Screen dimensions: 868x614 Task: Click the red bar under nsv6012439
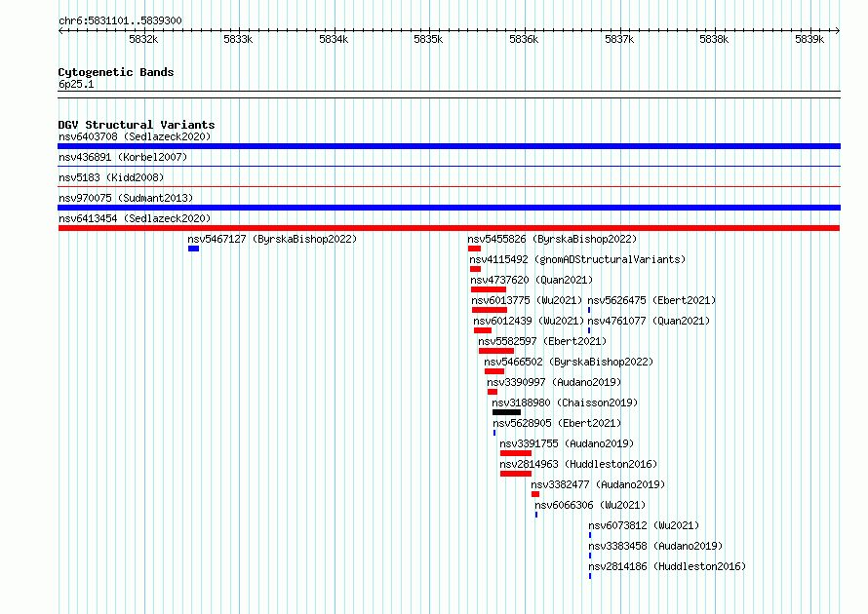(483, 330)
